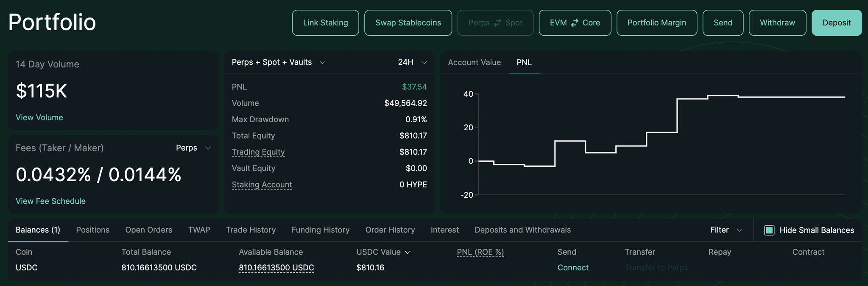Click the Perps Spot swap arrows icon
This screenshot has height=286, width=868.
497,23
